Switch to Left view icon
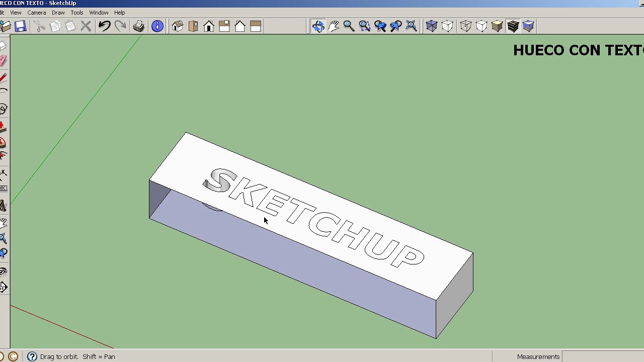The image size is (644, 362). point(256,26)
